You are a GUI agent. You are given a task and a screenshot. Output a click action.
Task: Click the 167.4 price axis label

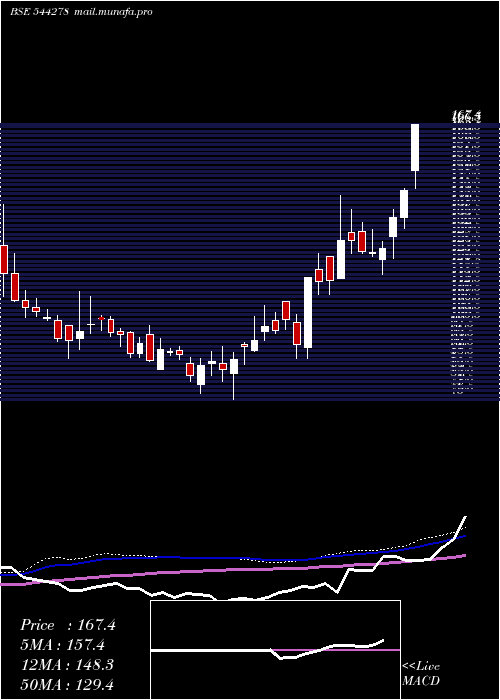pos(467,117)
